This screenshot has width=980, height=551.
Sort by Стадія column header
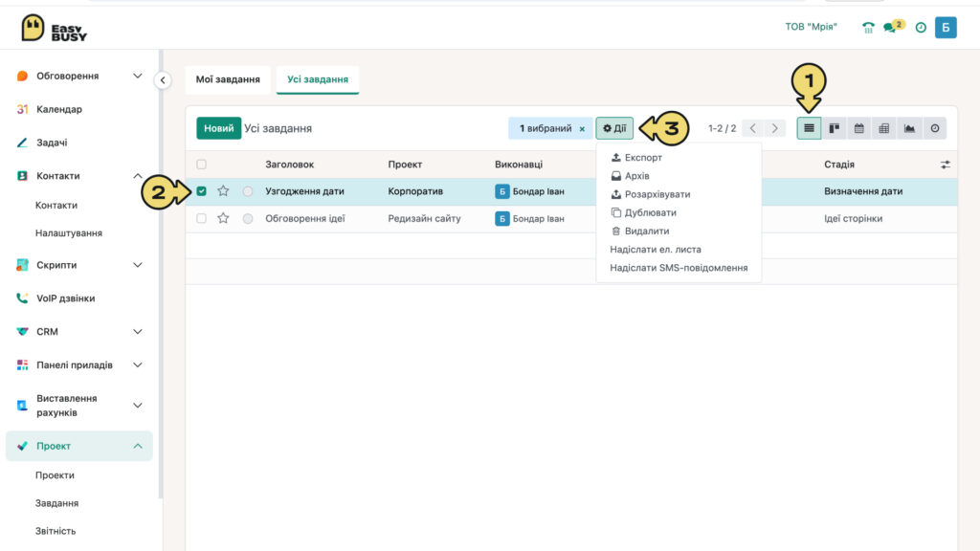(x=838, y=165)
